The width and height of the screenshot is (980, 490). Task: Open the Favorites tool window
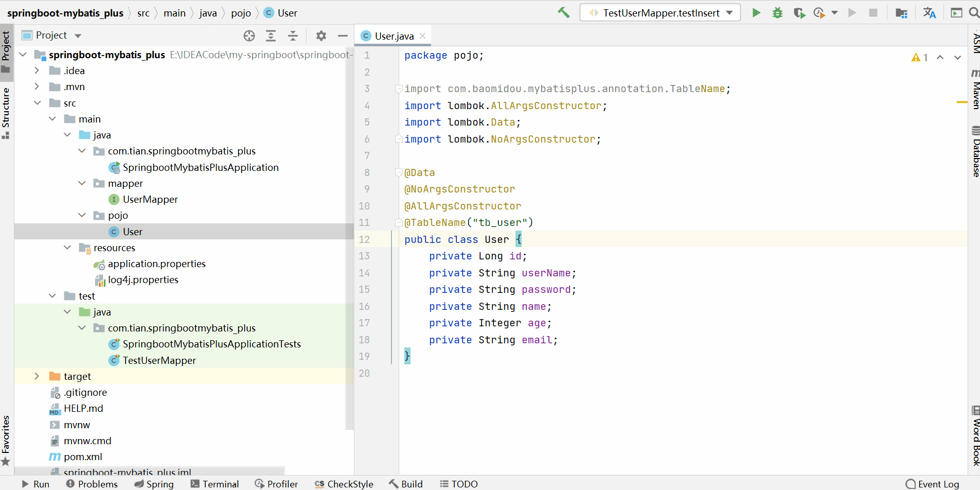coord(6,440)
